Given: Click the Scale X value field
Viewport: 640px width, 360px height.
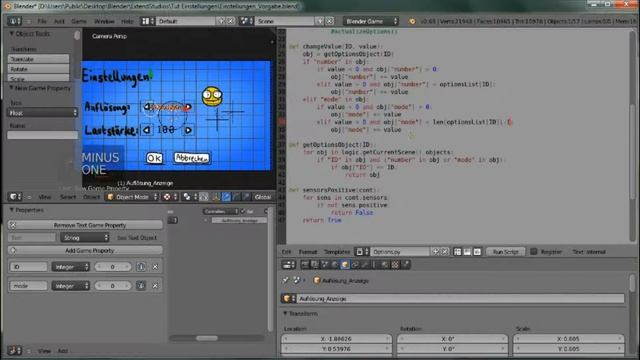Looking at the screenshot, I should click(x=569, y=339).
